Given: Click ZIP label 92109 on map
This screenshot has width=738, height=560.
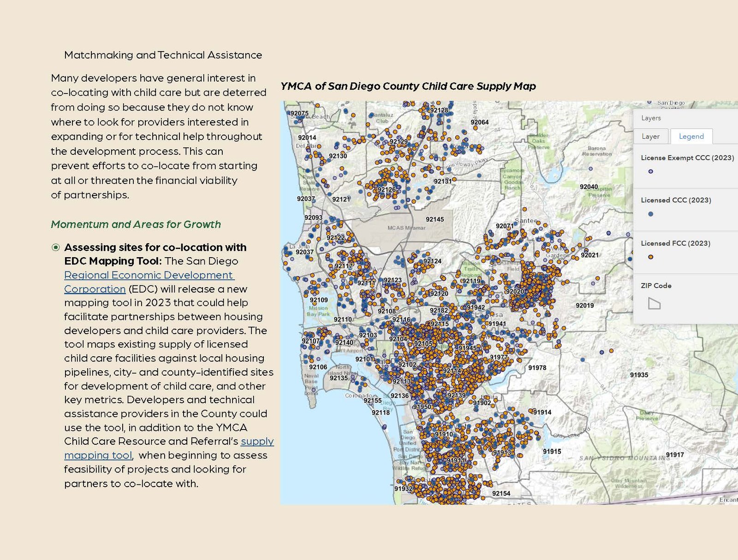Looking at the screenshot, I should [319, 300].
